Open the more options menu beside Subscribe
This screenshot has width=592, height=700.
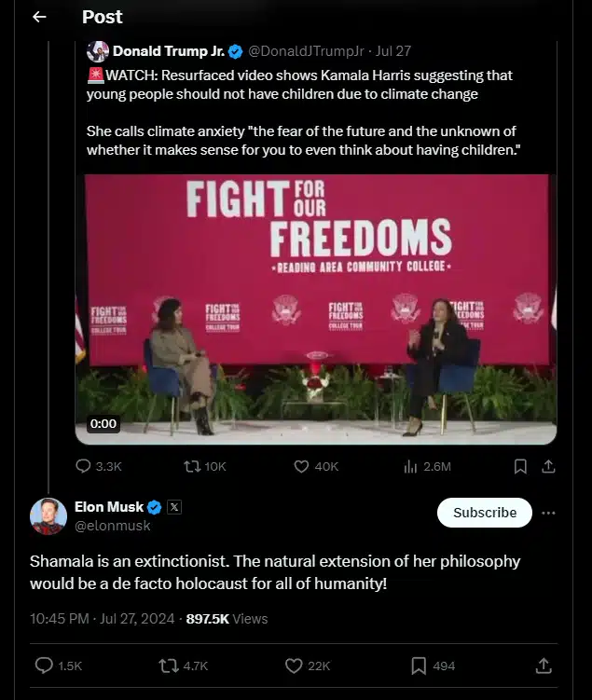[548, 513]
